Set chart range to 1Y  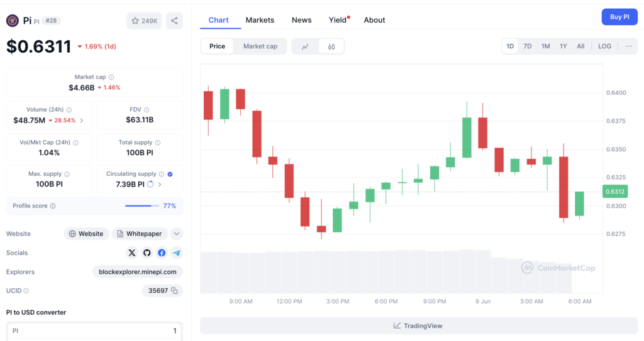click(563, 46)
